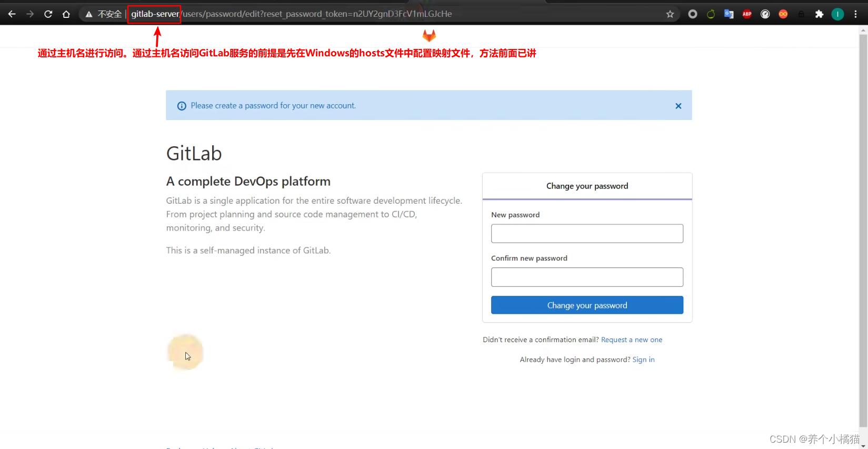
Task: Click 'Didn't receive a confirmation email?' text
Action: pyautogui.click(x=541, y=340)
